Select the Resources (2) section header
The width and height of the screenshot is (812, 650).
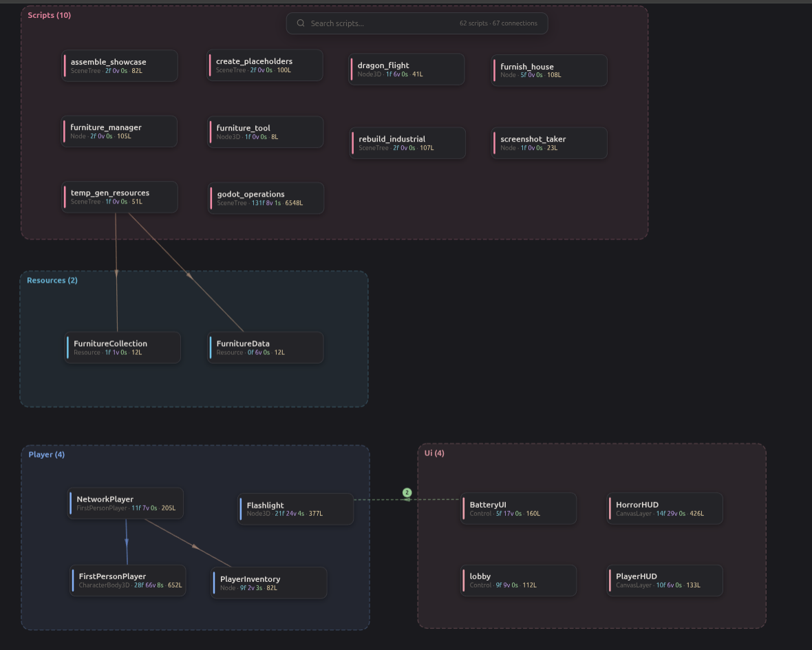pyautogui.click(x=52, y=280)
